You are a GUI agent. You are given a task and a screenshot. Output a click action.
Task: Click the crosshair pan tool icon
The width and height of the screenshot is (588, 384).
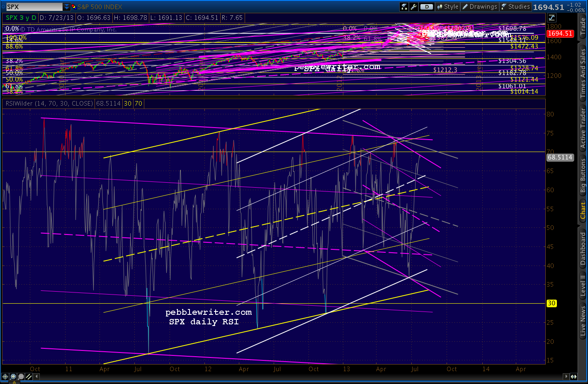coord(5,377)
